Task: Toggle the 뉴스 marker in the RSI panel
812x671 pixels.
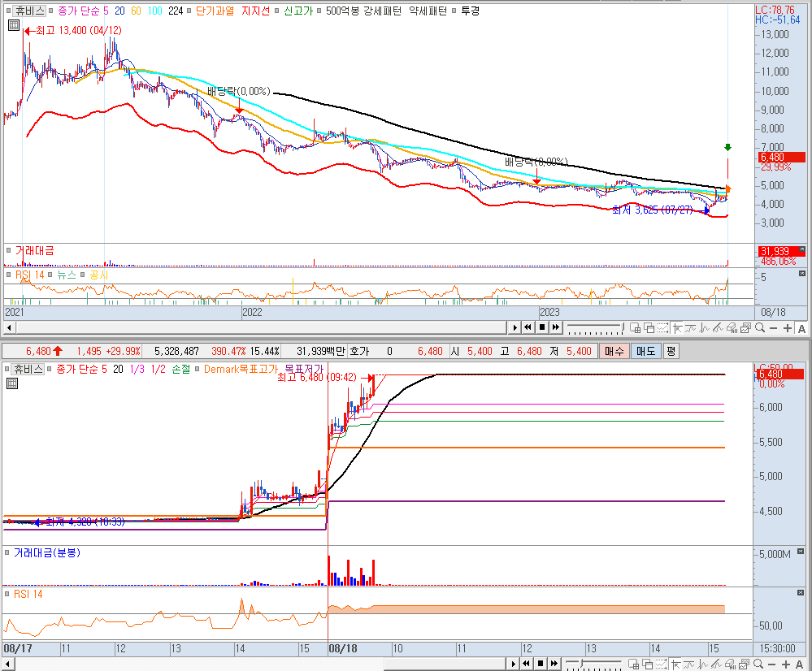Action: click(67, 275)
